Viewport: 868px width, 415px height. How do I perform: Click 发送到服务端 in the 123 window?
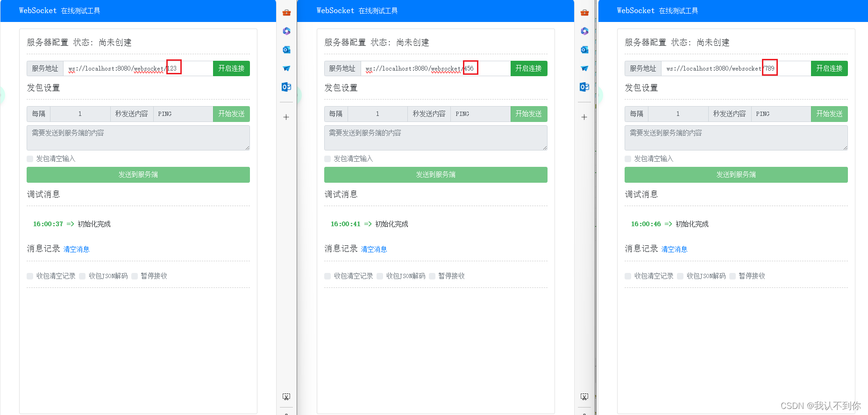point(138,175)
